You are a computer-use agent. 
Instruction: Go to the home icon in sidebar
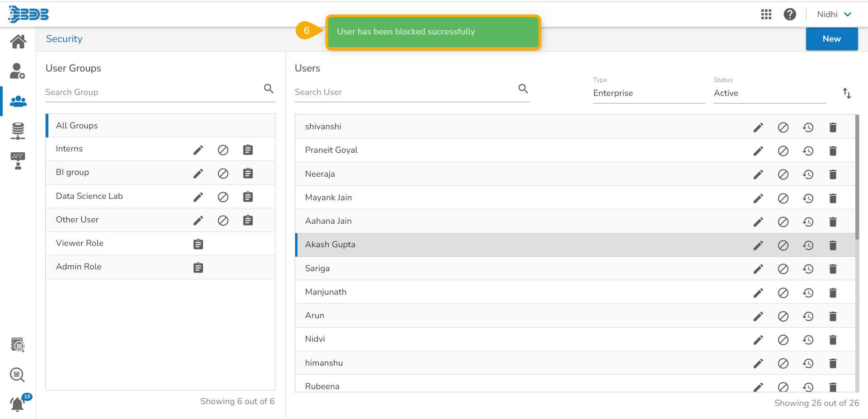point(18,42)
